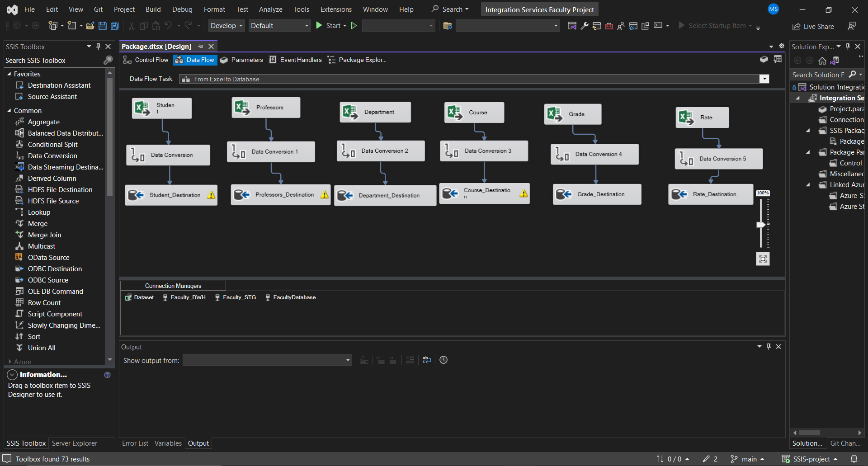This screenshot has width=868, height=466.
Task: Switch to the Server Explorer tab
Action: (x=74, y=443)
